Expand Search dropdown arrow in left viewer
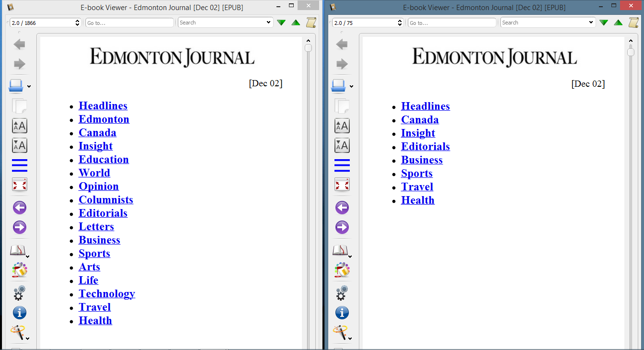Image resolution: width=644 pixels, height=350 pixels. click(x=268, y=23)
